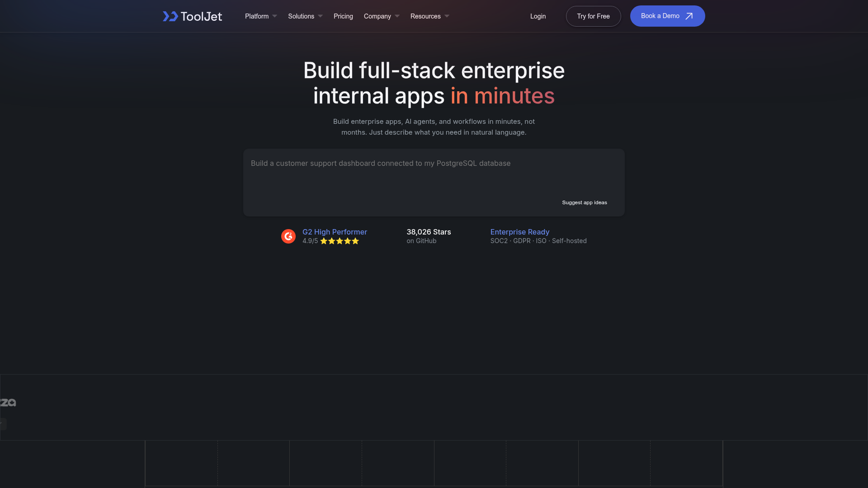This screenshot has height=488, width=868.
Task: Click the G2 badge icon
Action: [288, 236]
